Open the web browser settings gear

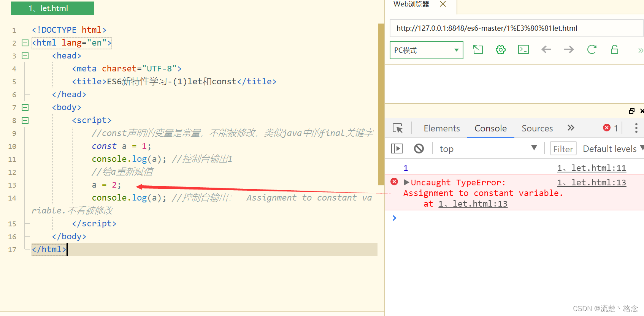(x=501, y=49)
